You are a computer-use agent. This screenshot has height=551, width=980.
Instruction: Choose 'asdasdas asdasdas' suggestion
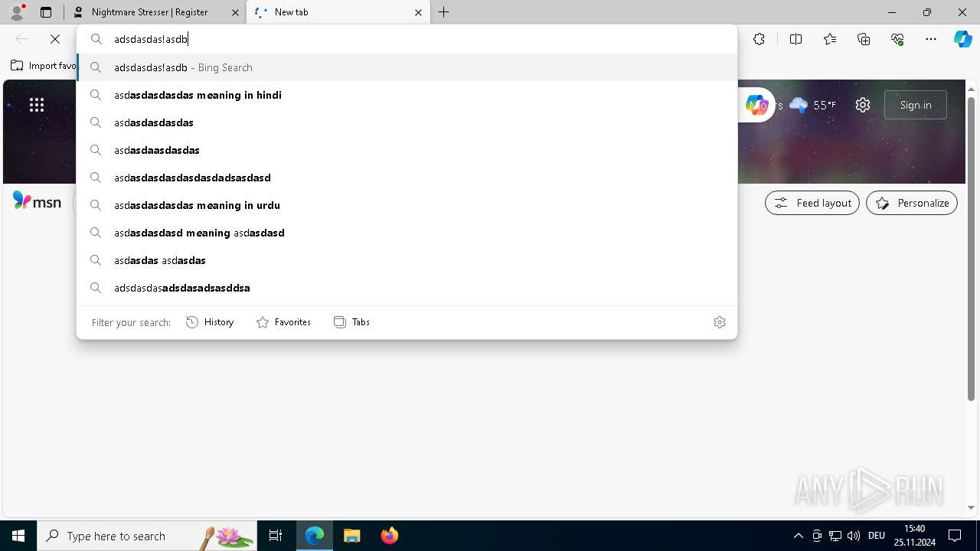pyautogui.click(x=407, y=260)
